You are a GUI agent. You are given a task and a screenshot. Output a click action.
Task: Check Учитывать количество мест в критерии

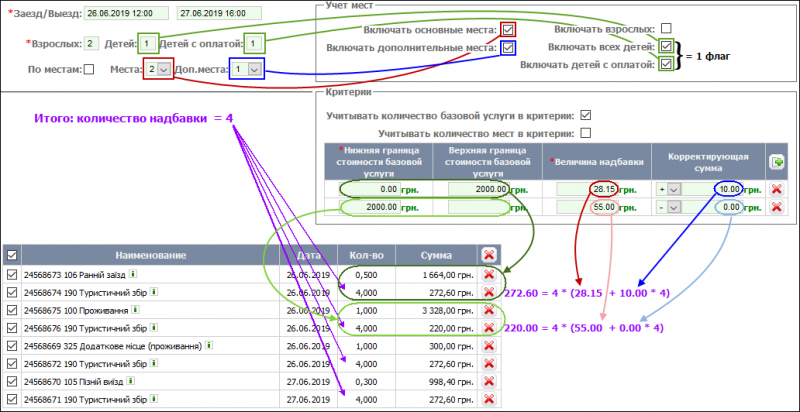(x=586, y=132)
